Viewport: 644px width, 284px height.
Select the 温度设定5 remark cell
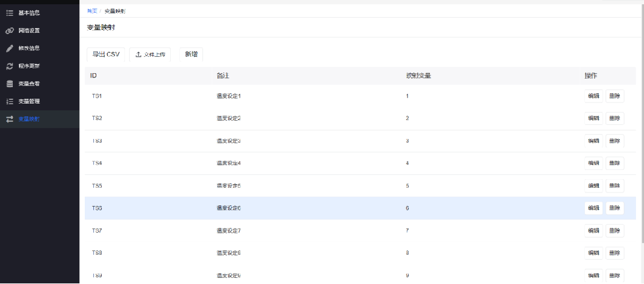tap(229, 186)
